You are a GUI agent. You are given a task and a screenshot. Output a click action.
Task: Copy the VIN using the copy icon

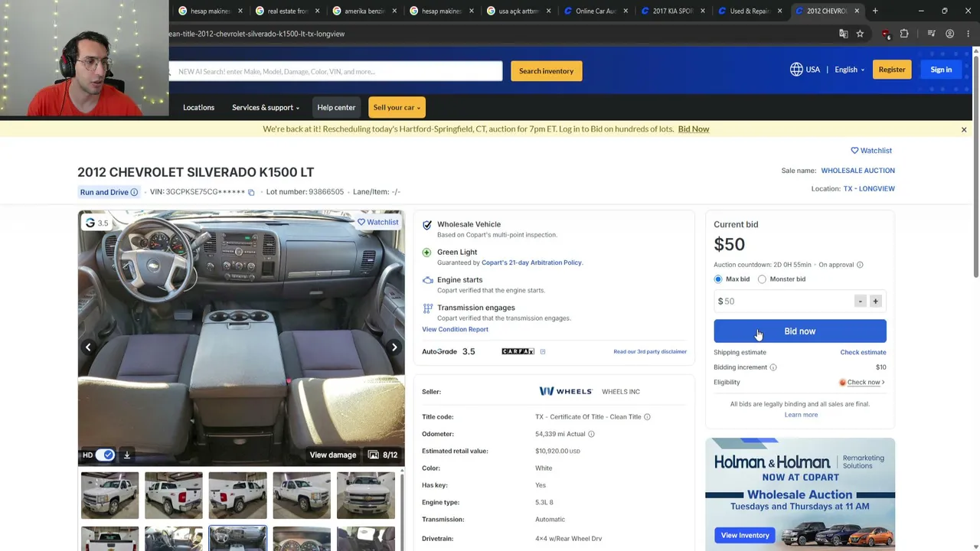pos(251,192)
